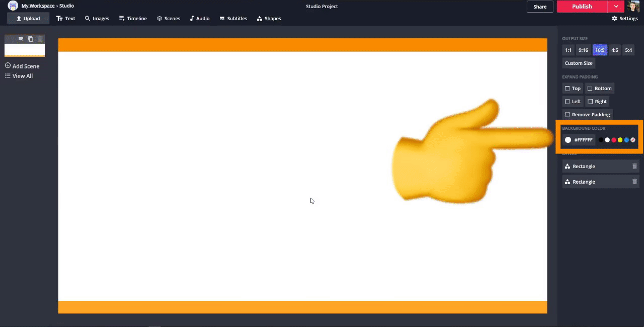
Task: Choose the black background swatch
Action: tap(601, 140)
